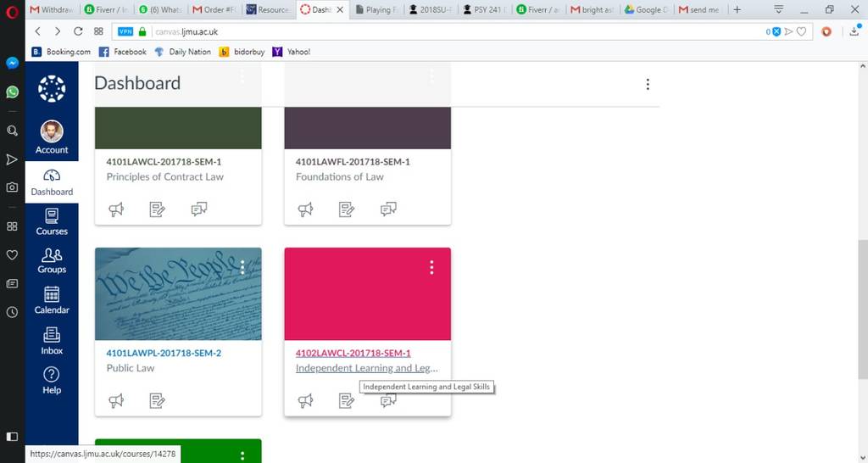
Task: Open the Opera main menu logo
Action: click(x=12, y=11)
